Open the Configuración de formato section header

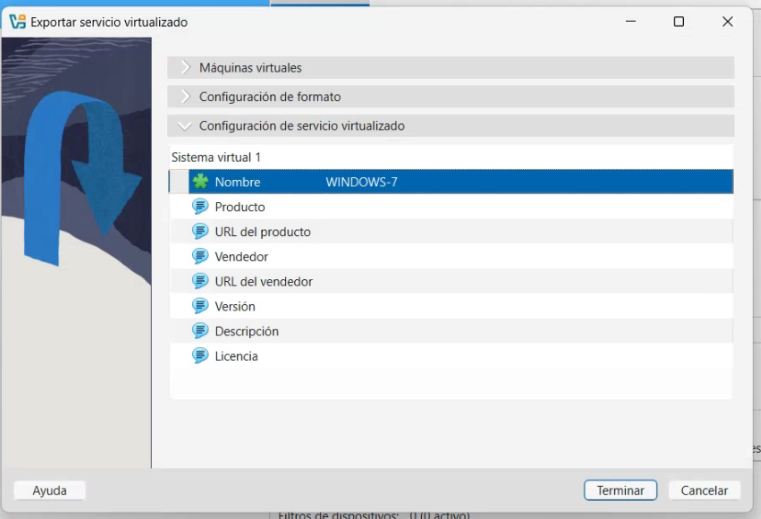(x=451, y=97)
